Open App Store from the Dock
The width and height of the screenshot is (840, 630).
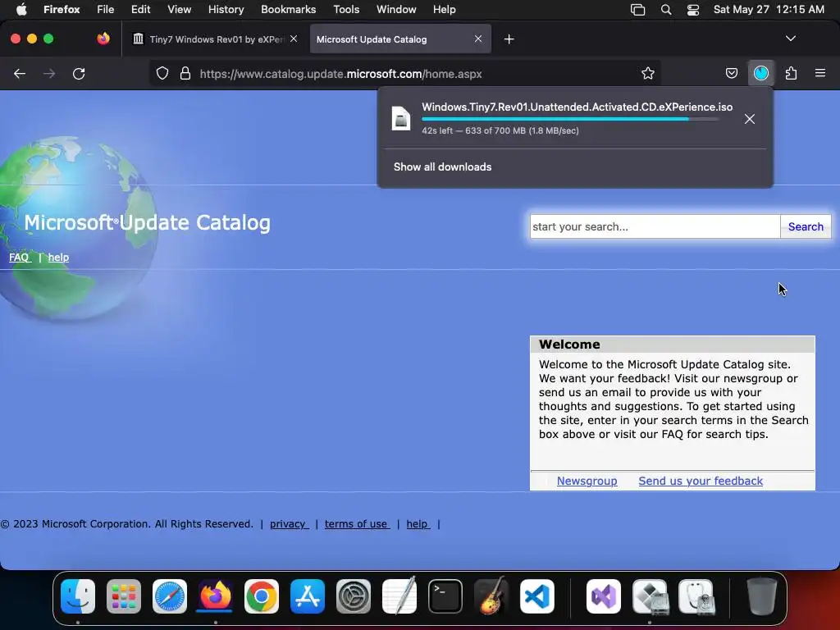pos(308,596)
